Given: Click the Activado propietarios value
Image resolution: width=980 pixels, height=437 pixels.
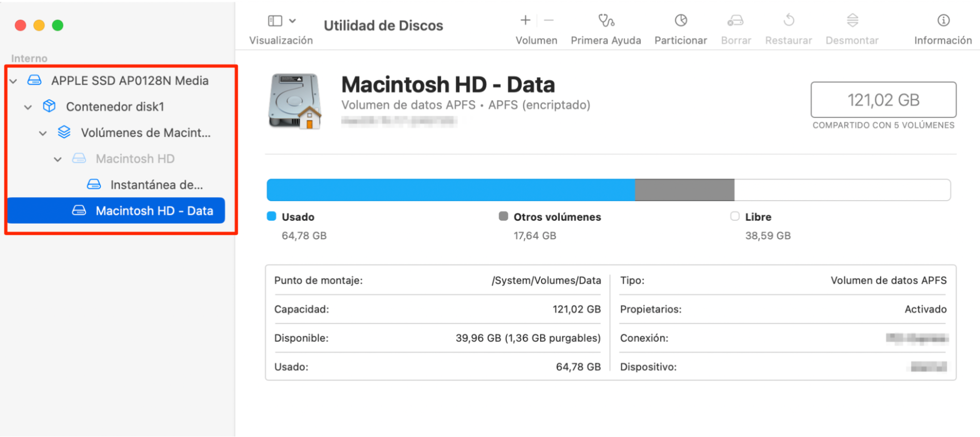Looking at the screenshot, I should point(926,309).
